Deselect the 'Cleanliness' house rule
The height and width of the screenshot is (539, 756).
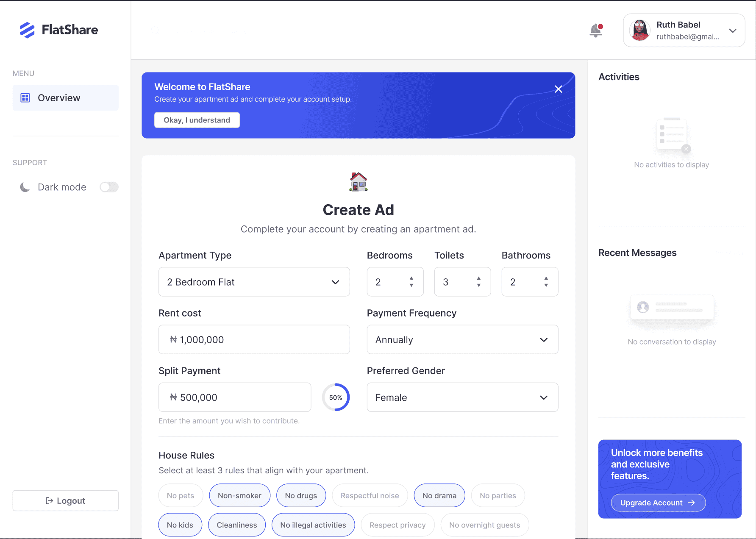pyautogui.click(x=237, y=525)
